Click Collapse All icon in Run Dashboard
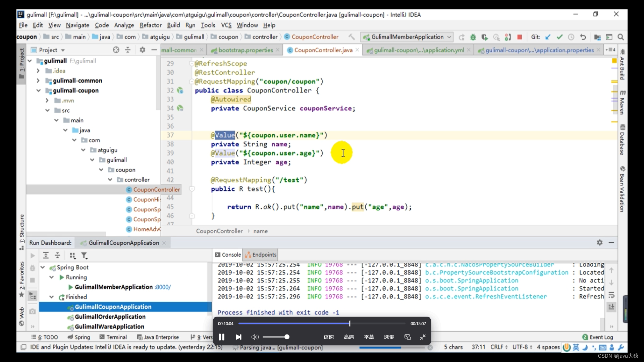The width and height of the screenshot is (644, 362). [58, 255]
